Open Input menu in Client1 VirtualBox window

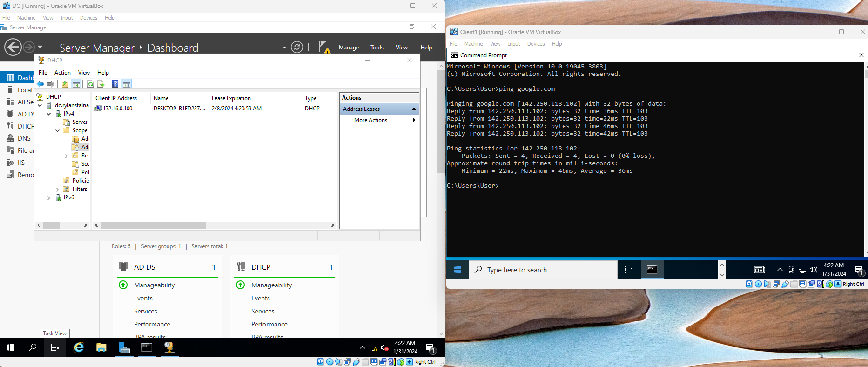(x=514, y=44)
